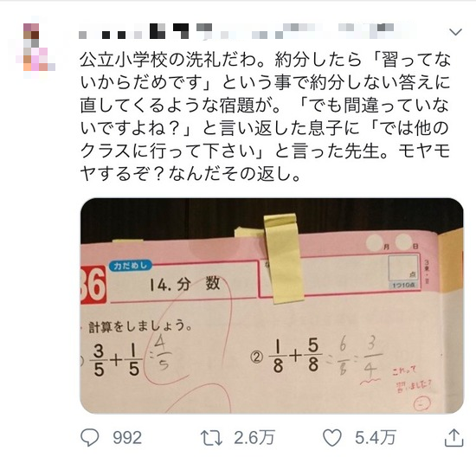This screenshot has width=476, height=457.
Task: Click the 14. 分数 heading in photo
Action: [x=184, y=284]
